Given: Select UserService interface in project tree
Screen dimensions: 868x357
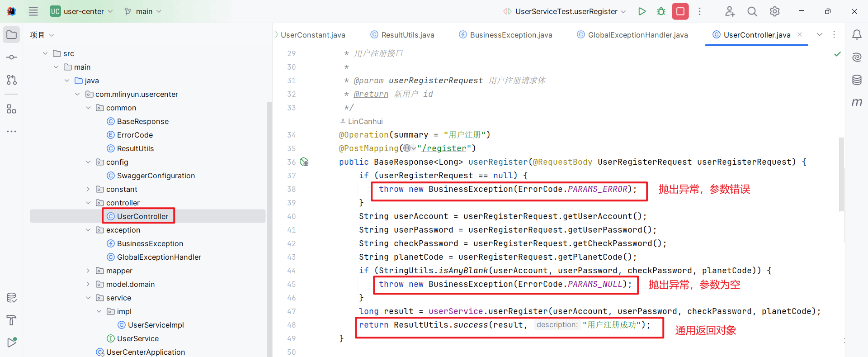Looking at the screenshot, I should coord(132,338).
